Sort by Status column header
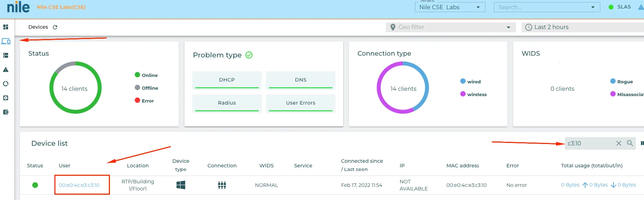This screenshot has height=200, width=644. click(35, 166)
